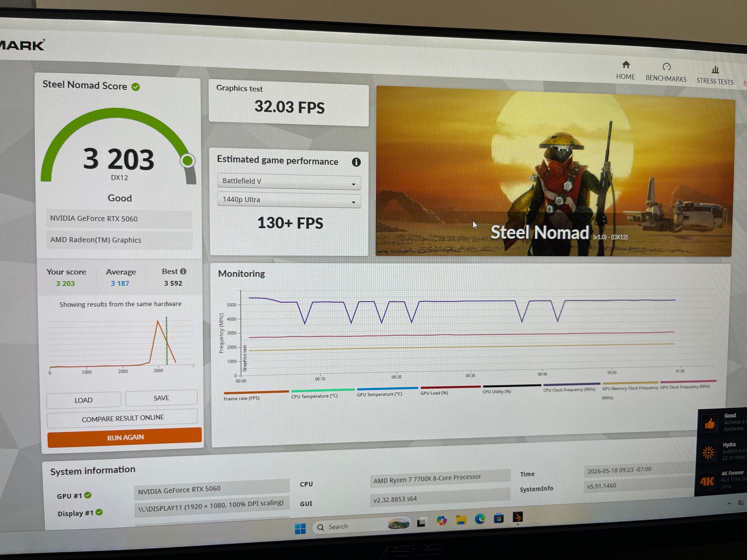747x560 pixels.
Task: Click the Your score value 3 203
Action: point(65,284)
